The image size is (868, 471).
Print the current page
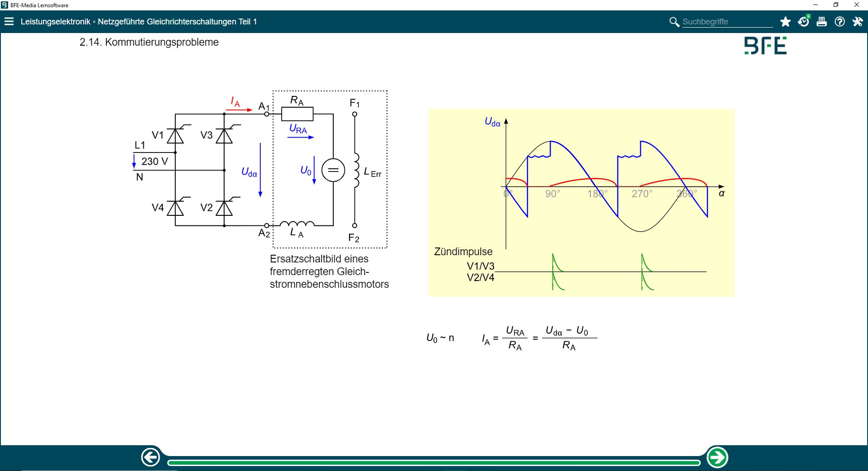pyautogui.click(x=821, y=22)
